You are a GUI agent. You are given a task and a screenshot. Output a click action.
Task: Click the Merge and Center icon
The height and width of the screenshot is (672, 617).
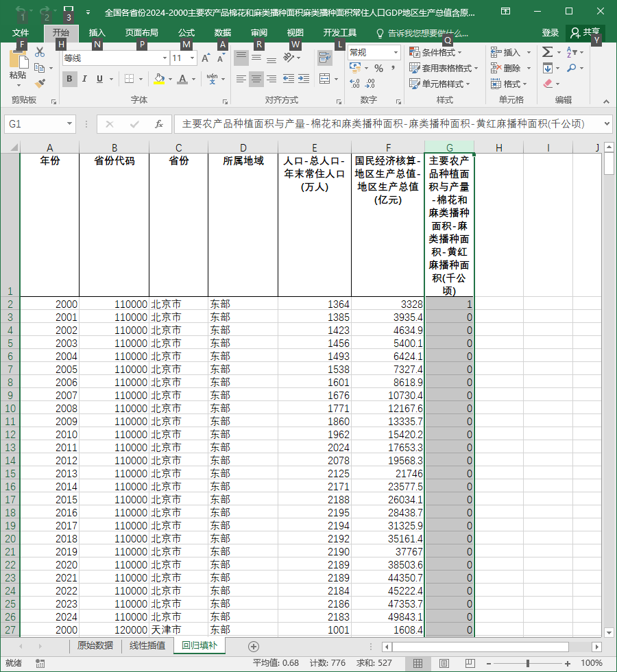pos(325,79)
